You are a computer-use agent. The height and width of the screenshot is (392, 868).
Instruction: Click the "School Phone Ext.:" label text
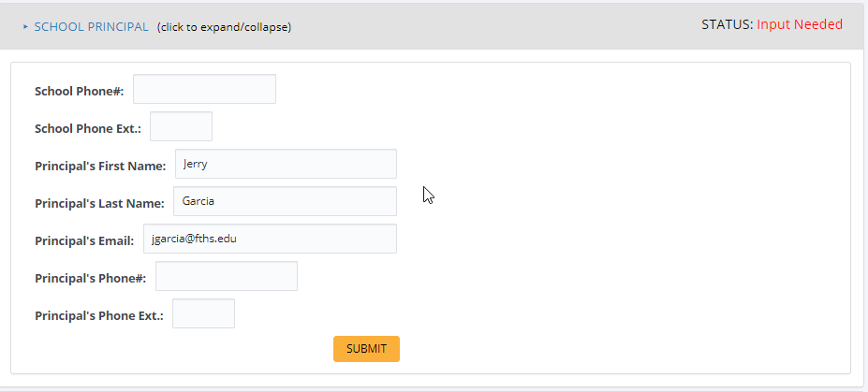(87, 128)
